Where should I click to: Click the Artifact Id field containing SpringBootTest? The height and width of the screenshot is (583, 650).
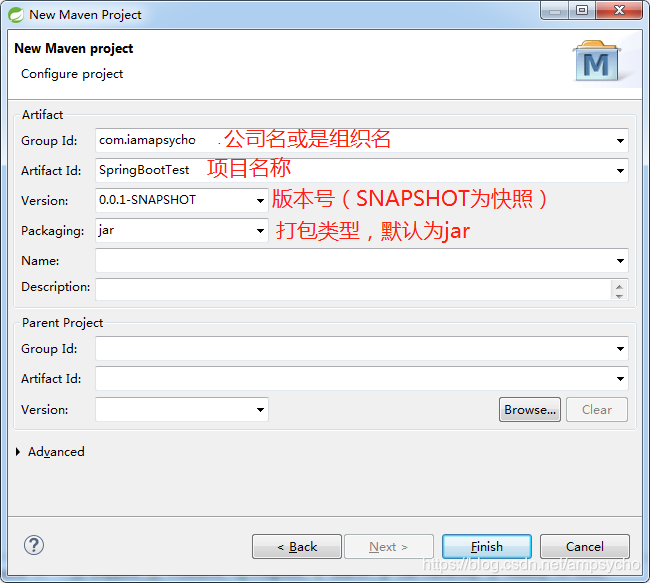(x=361, y=170)
